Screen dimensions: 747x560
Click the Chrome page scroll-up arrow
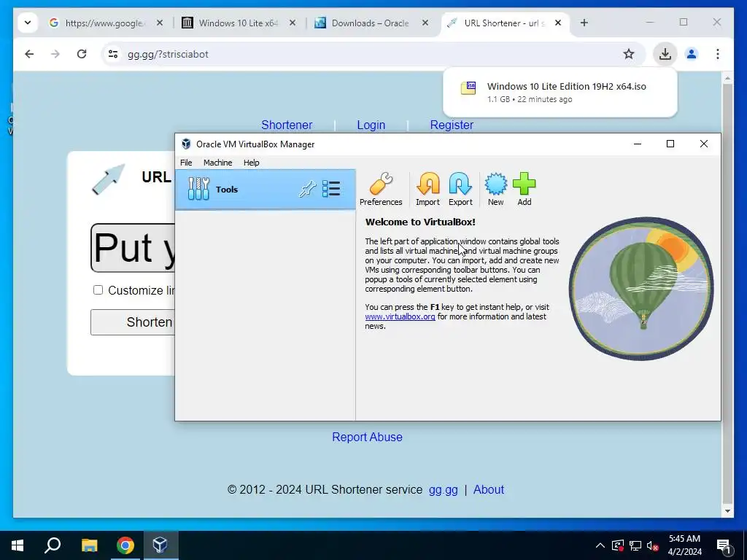(x=727, y=78)
